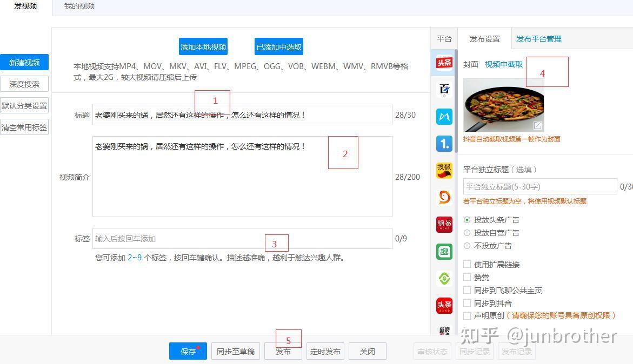Select the 头条 icon just above 新浪
The height and width of the screenshot is (364, 633).
pos(444,306)
